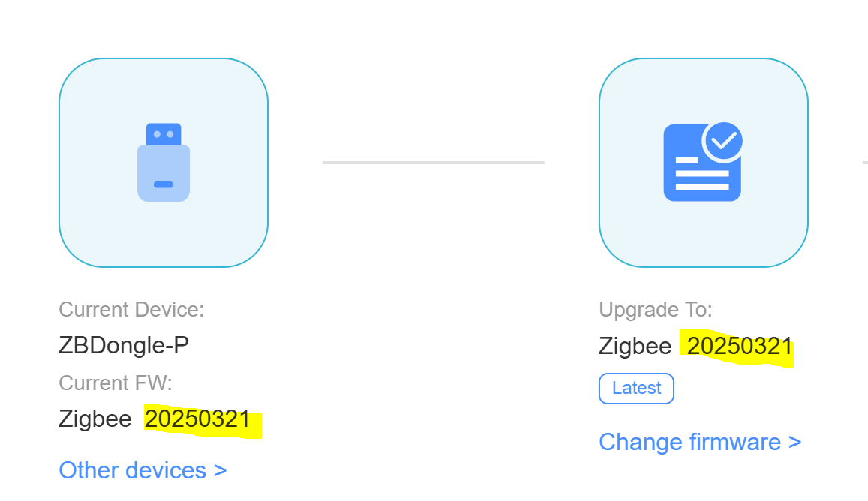The width and height of the screenshot is (868, 501).
Task: Click the Latest badge
Action: [x=636, y=388]
